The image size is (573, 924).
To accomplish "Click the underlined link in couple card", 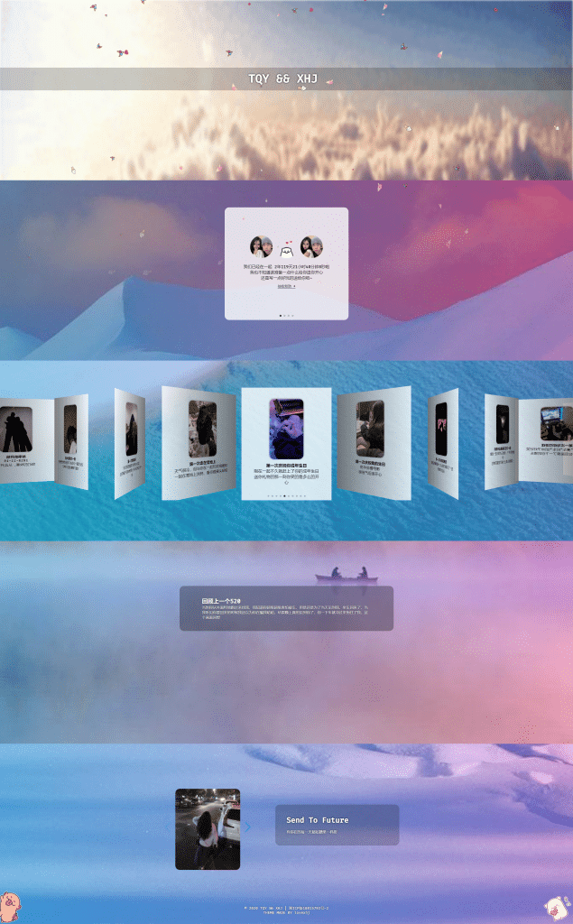I will coord(286,286).
